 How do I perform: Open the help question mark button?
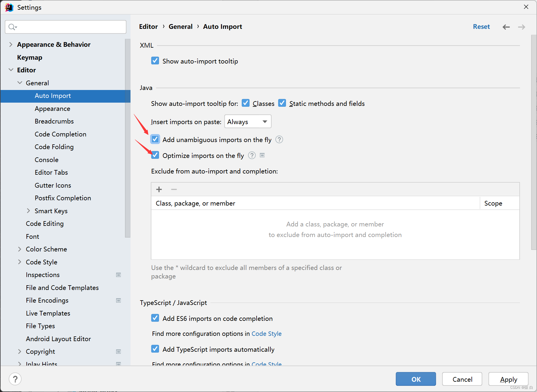click(15, 379)
